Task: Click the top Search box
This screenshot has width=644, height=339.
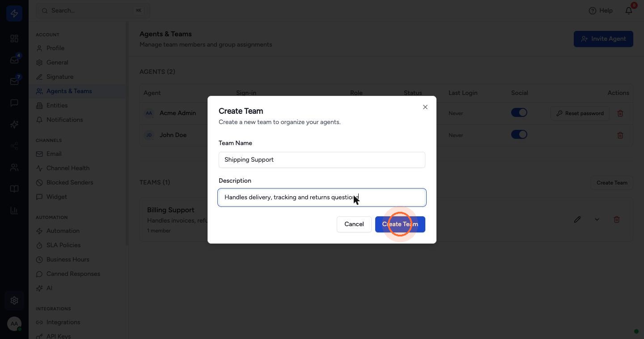Action: [93, 10]
